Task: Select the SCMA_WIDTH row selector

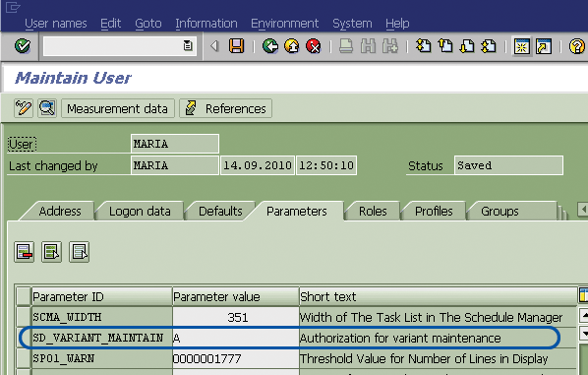Action: click(24, 317)
